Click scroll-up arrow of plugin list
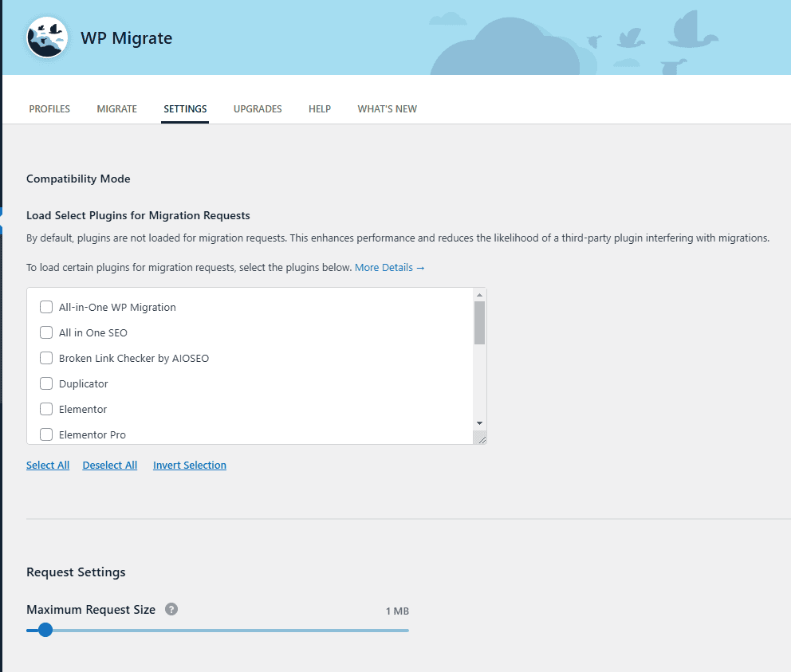791x672 pixels. [x=479, y=295]
